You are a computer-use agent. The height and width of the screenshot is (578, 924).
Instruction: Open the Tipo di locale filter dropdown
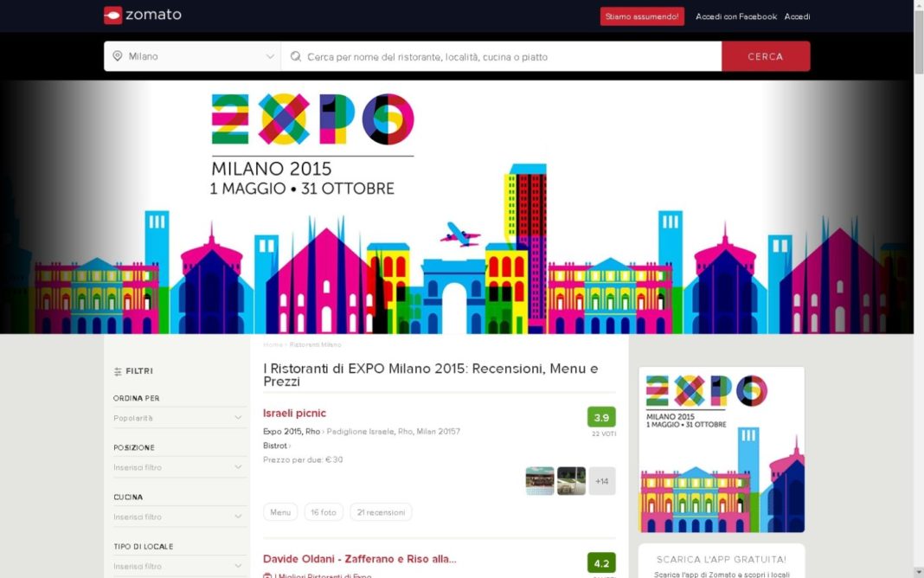tap(178, 566)
